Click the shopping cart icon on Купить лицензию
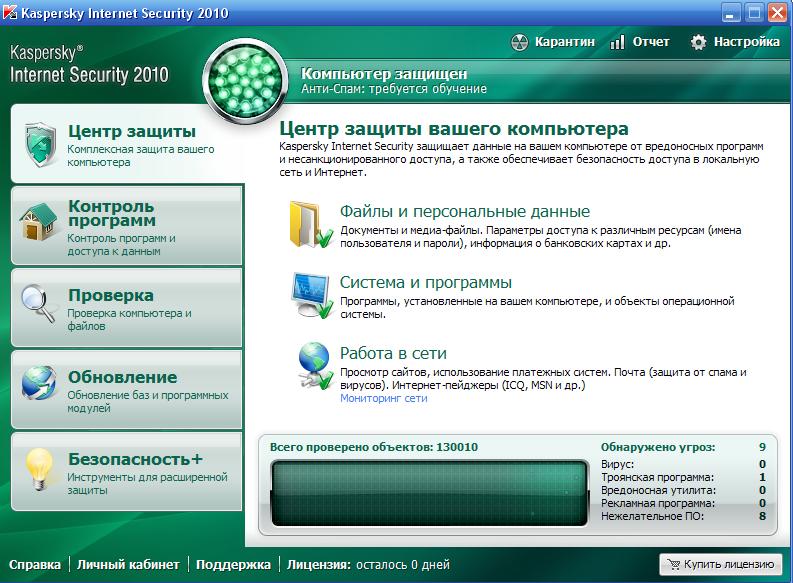This screenshot has height=583, width=793. [x=673, y=564]
